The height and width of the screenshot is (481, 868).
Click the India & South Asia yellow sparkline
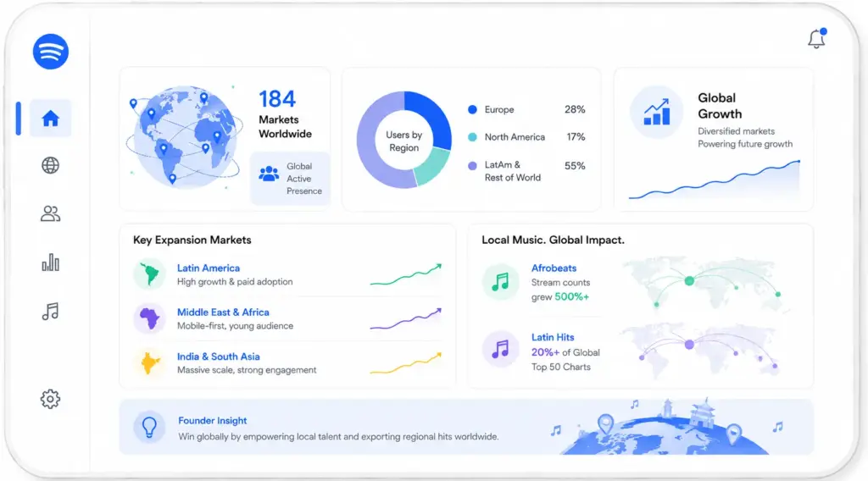[406, 362]
